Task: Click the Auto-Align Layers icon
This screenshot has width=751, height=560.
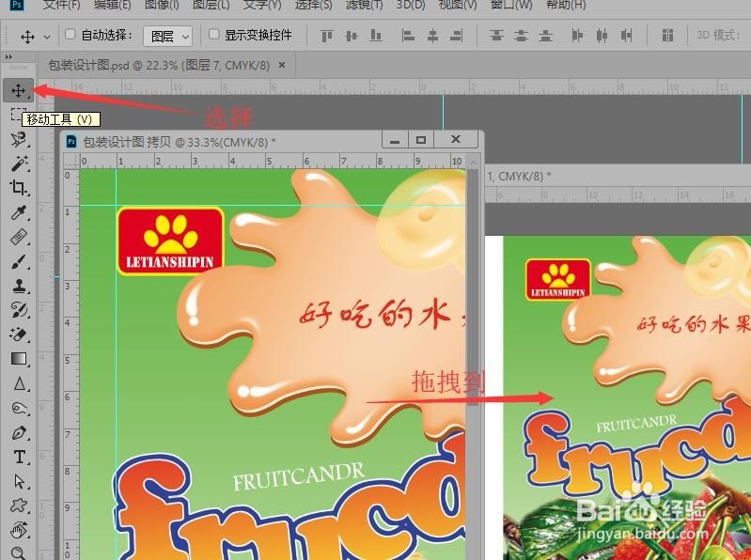Action: pos(667,36)
